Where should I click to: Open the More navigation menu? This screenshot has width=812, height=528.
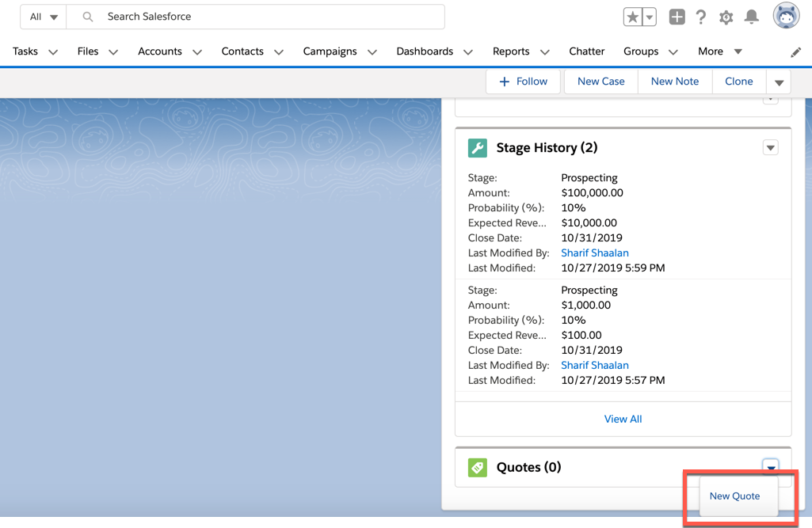pyautogui.click(x=720, y=51)
